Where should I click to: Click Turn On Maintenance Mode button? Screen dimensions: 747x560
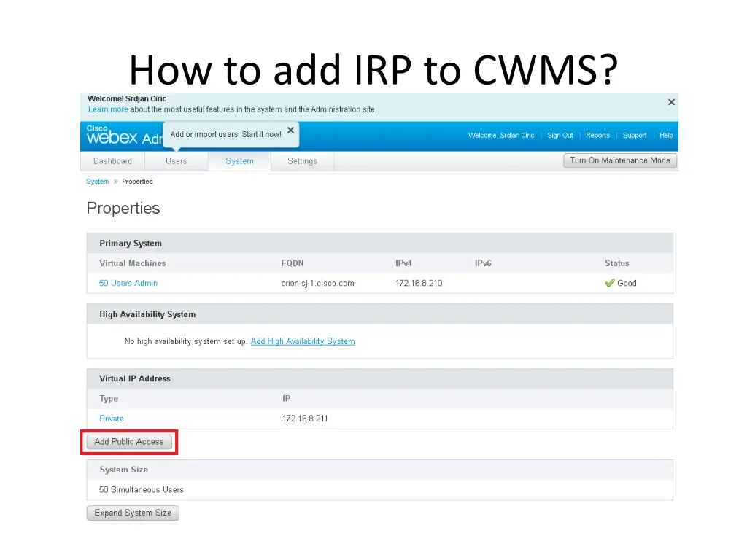[x=620, y=160]
